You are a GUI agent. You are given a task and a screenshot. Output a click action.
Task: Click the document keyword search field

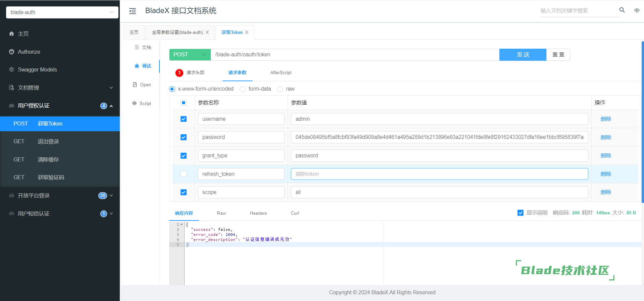click(579, 11)
